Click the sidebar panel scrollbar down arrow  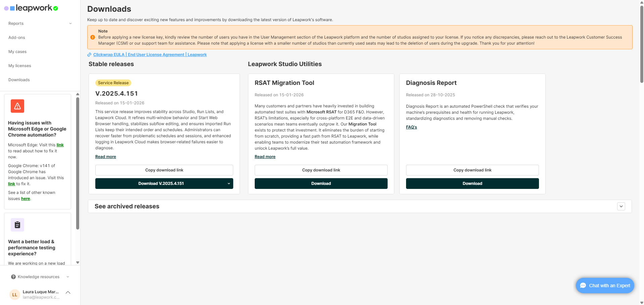coord(78,263)
